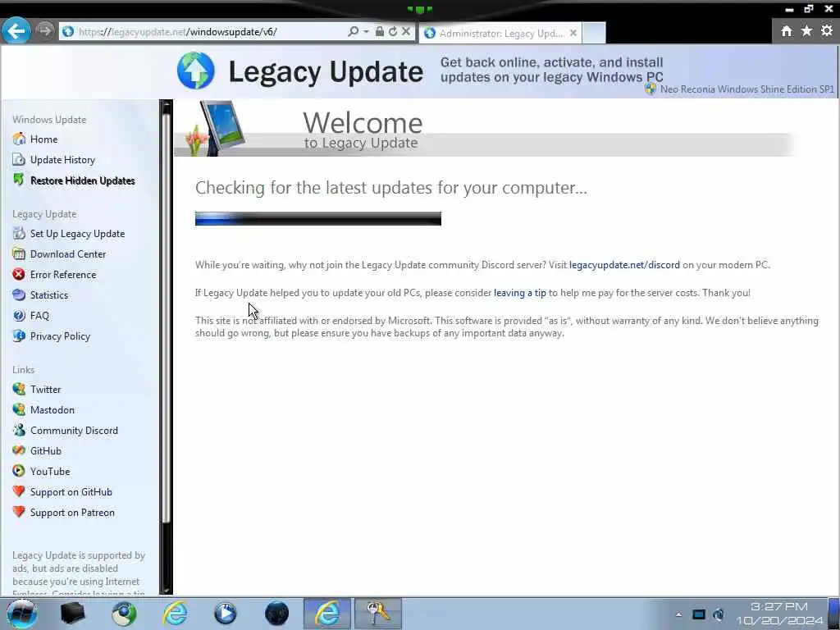Close the Legacy Update browser tab
This screenshot has width=840, height=630.
[573, 33]
